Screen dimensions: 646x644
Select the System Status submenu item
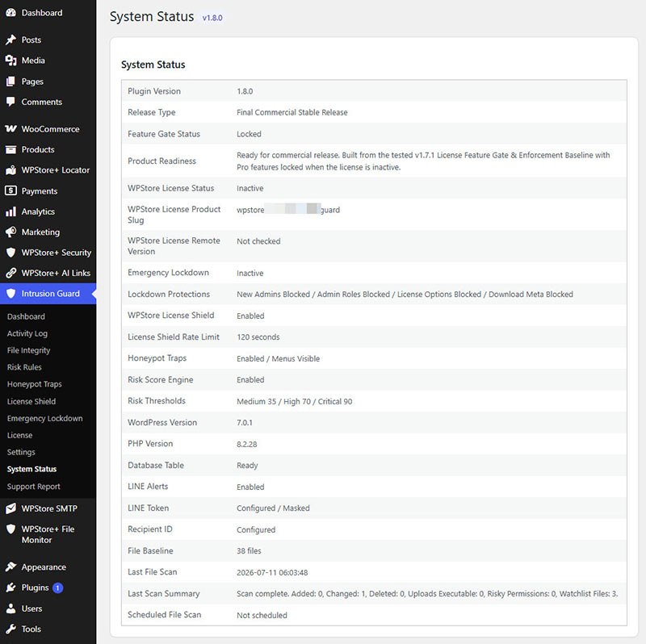[x=31, y=469]
